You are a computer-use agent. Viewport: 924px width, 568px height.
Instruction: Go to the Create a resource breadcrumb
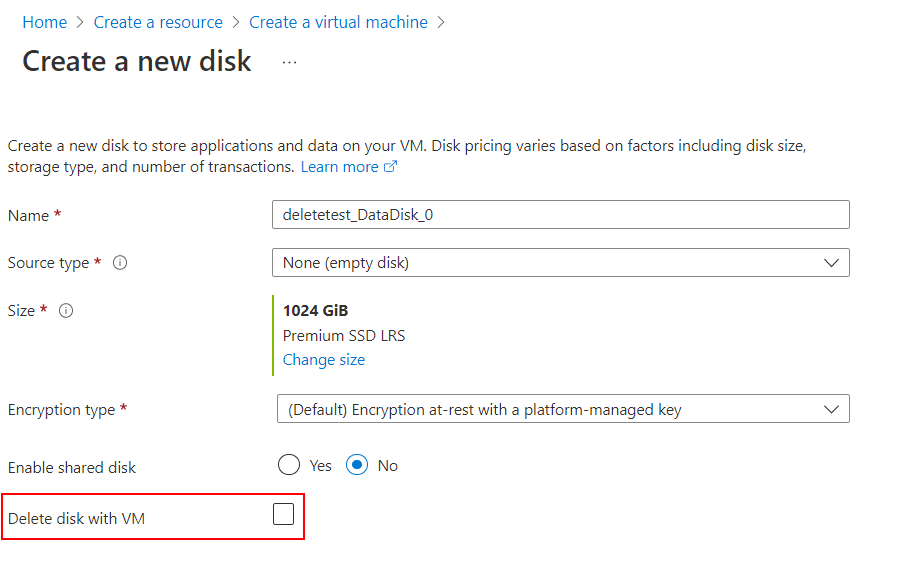[158, 22]
